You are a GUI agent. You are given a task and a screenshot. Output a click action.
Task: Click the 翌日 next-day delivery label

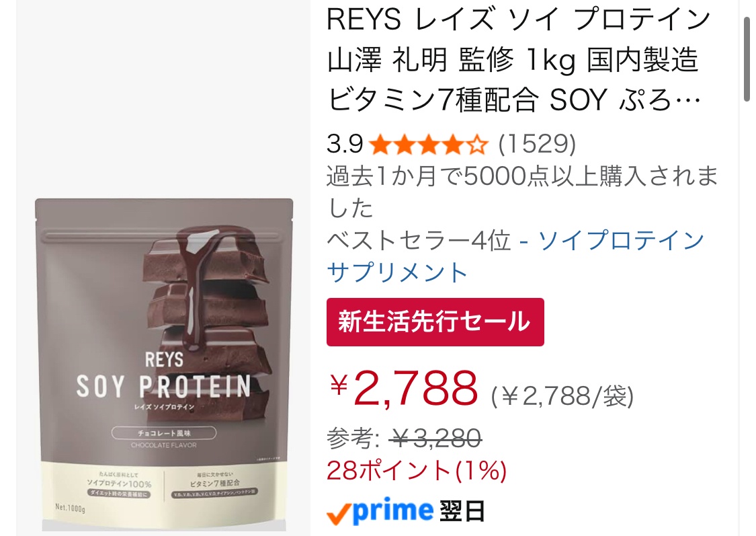(x=462, y=511)
